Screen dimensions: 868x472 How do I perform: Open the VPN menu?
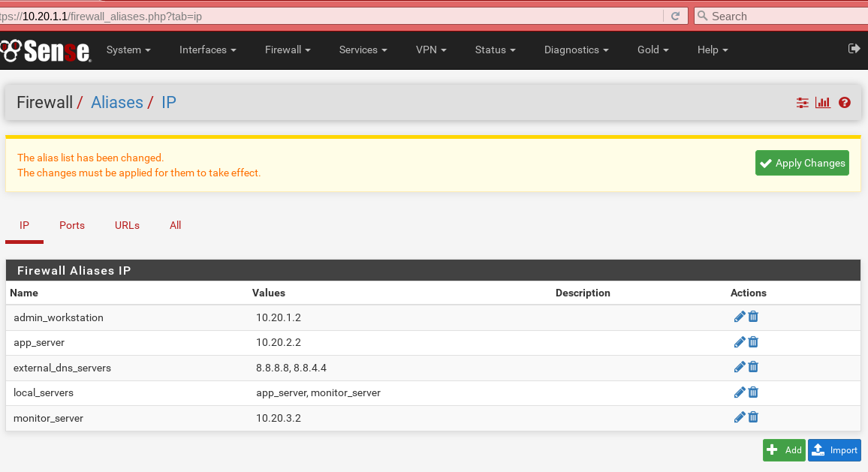[x=431, y=50]
